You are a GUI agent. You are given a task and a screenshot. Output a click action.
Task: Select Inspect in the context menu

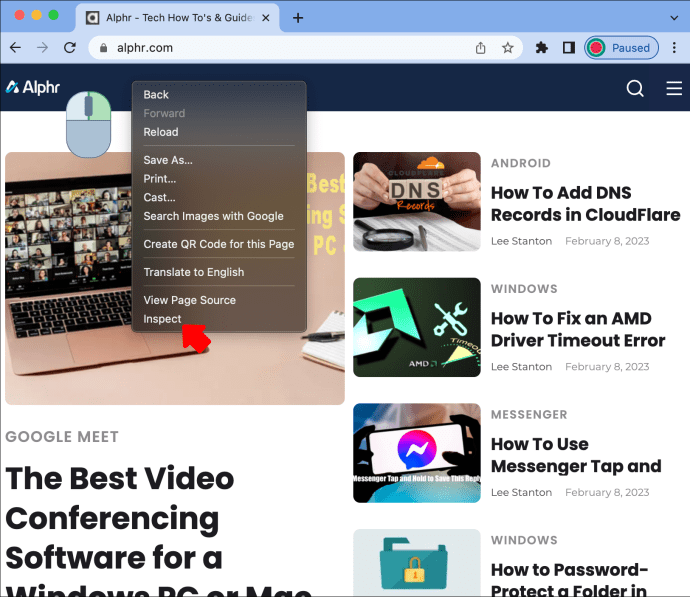click(219, 319)
